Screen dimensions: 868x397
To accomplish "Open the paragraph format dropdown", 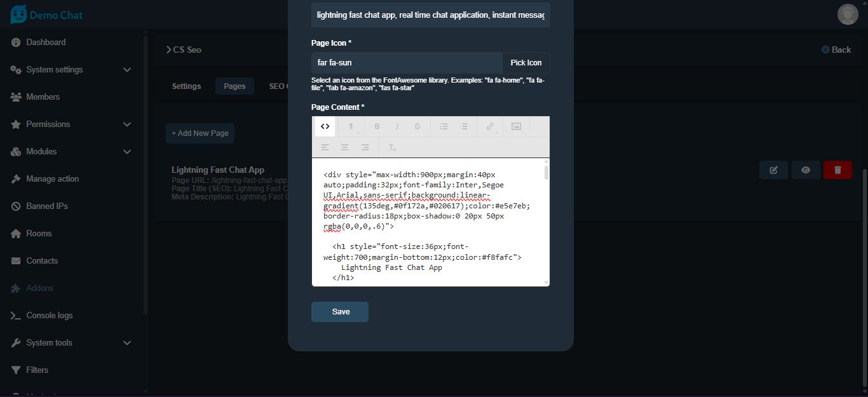I will coord(350,126).
